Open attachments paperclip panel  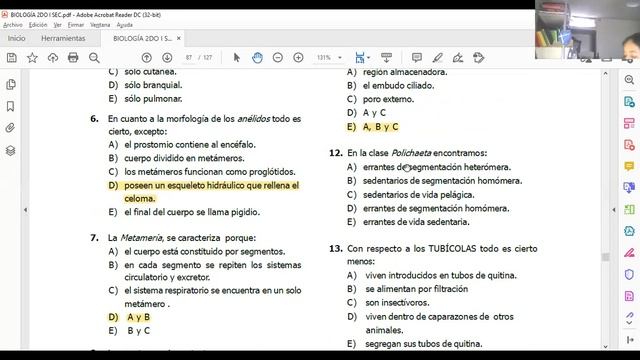point(11,128)
